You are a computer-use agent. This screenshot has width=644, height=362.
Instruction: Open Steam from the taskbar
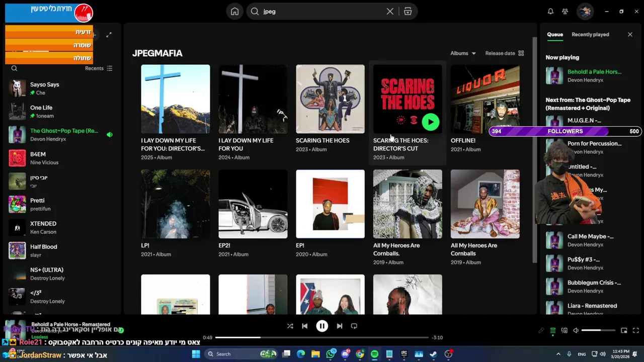point(433,354)
